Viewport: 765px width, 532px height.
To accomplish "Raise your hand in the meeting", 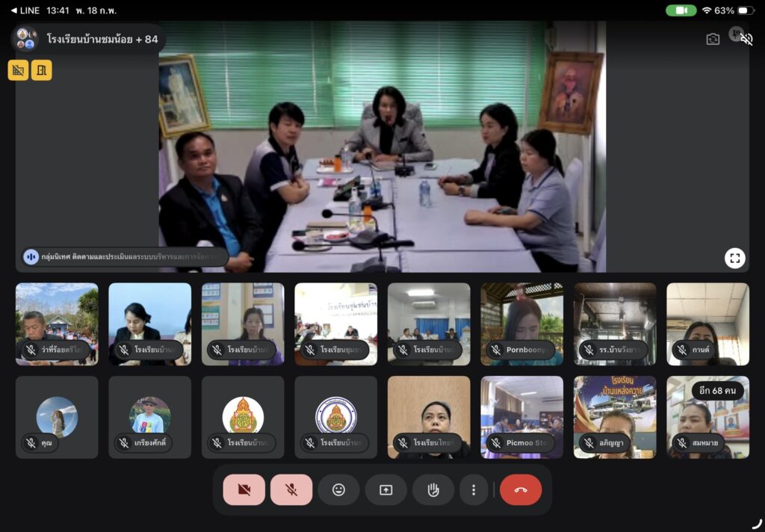I will coord(433,490).
